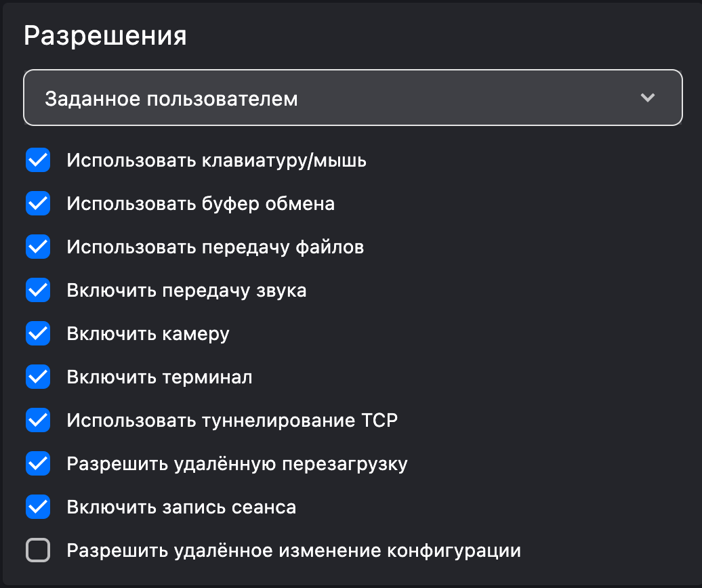The image size is (702, 588).
Task: Open the «Заданное пользователем» dropdown
Action: [352, 98]
